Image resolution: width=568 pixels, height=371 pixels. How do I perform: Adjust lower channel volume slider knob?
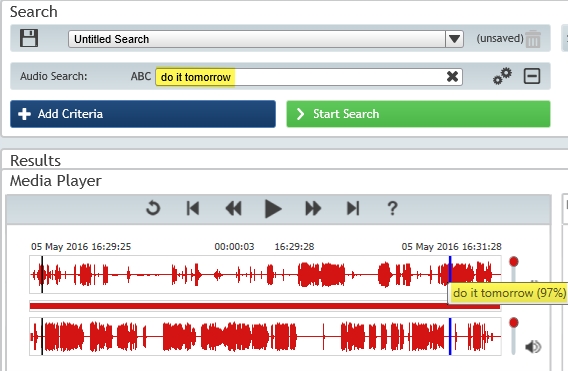[x=514, y=322]
